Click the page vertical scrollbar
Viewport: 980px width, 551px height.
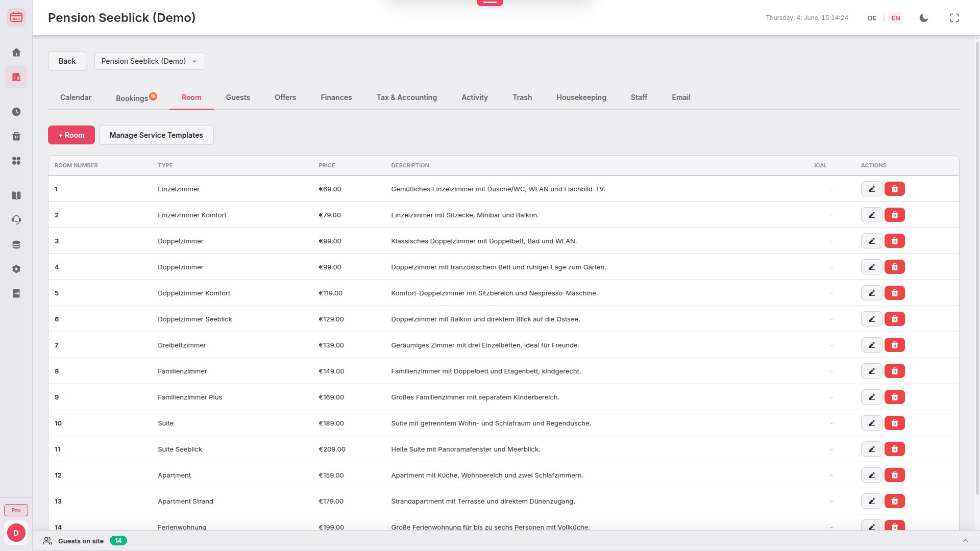pyautogui.click(x=977, y=268)
